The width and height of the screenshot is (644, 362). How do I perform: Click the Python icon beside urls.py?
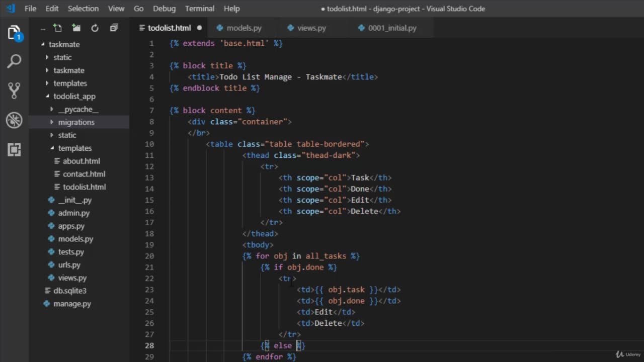[51, 265]
